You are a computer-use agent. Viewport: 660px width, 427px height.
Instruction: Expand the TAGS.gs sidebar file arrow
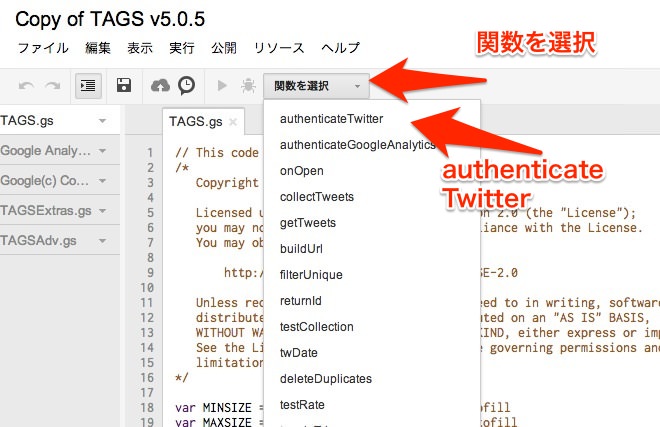(x=102, y=121)
